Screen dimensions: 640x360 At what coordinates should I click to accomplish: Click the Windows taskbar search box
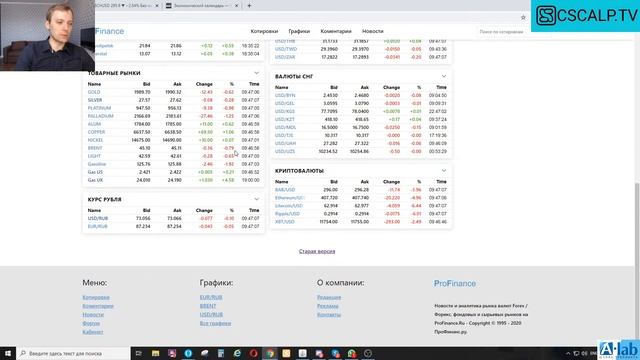pos(73,353)
